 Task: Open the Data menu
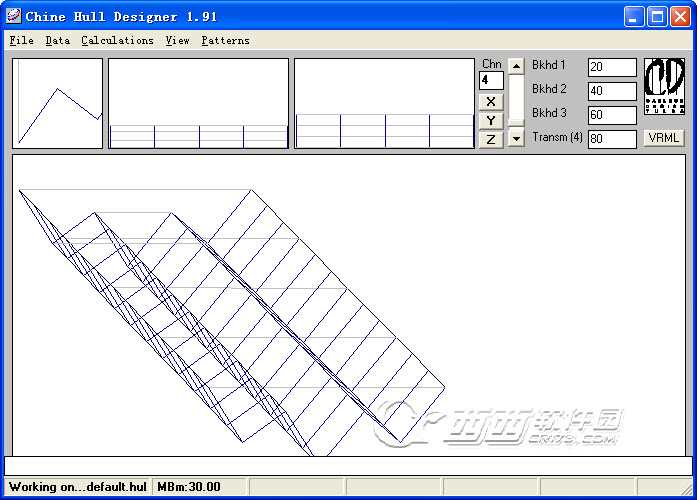coord(57,41)
